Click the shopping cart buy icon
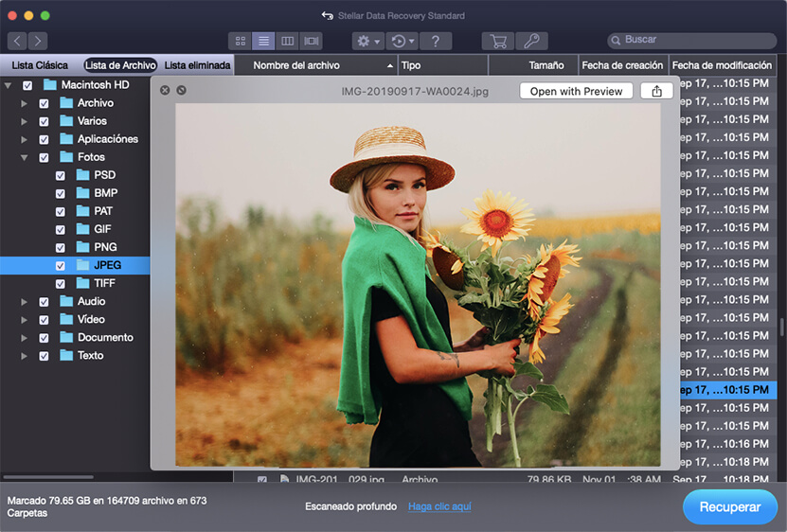This screenshot has height=532, width=787. pos(496,41)
